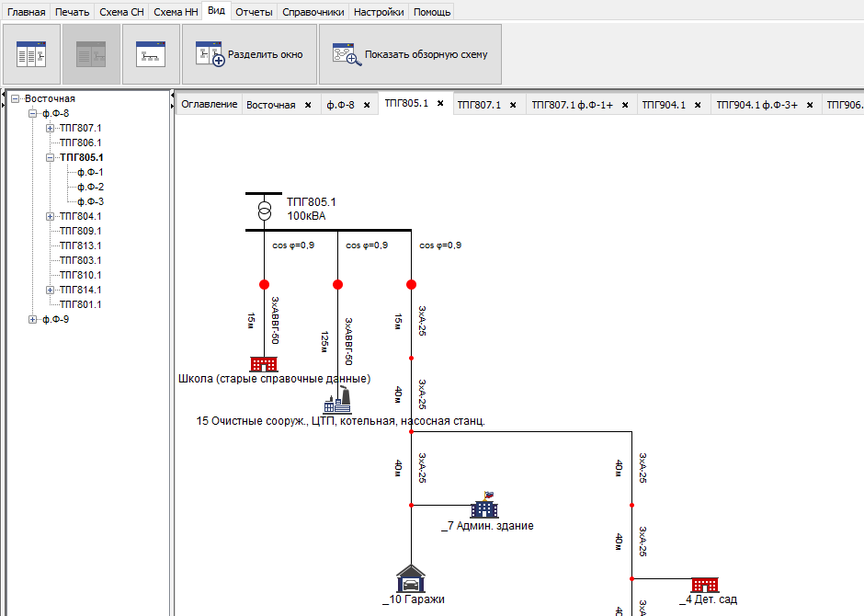Select the tree-and-diagram layout view icon
Screen dimensions: 864x616
pyautogui.click(x=91, y=54)
